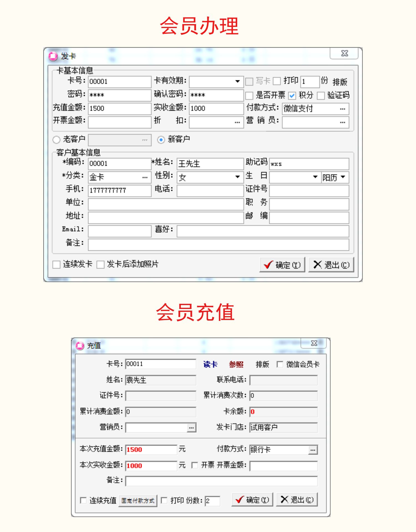The image size is (416, 532).
Task: Click the Email input field
Action: pyautogui.click(x=120, y=231)
